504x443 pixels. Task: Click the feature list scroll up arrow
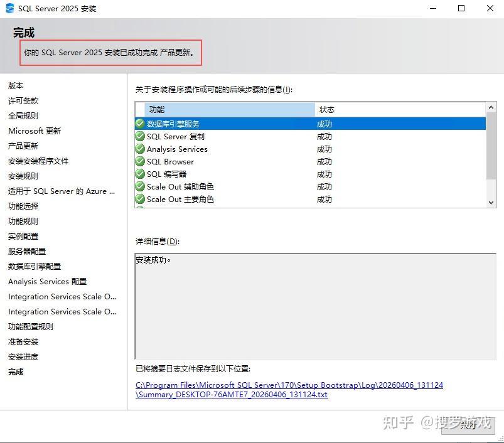(x=491, y=108)
